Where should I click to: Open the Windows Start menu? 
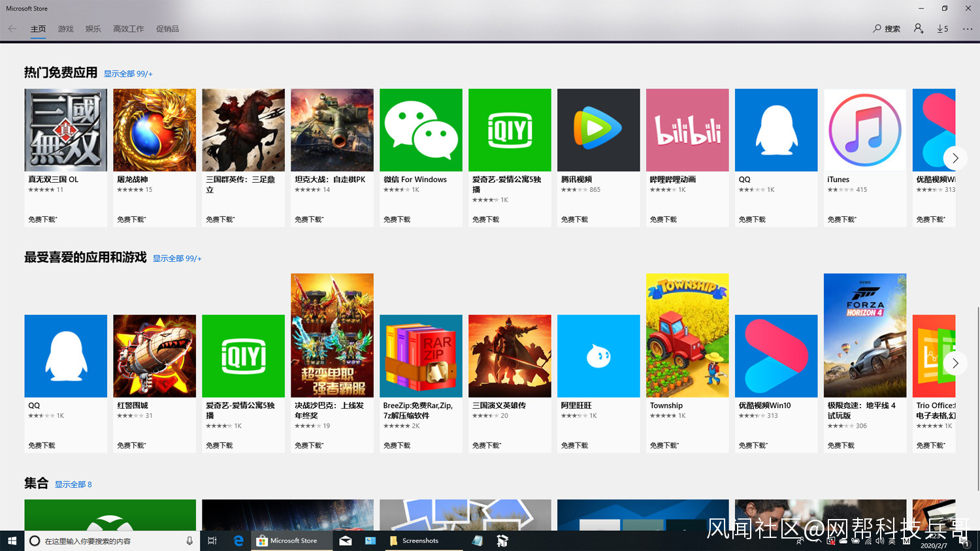coord(12,541)
